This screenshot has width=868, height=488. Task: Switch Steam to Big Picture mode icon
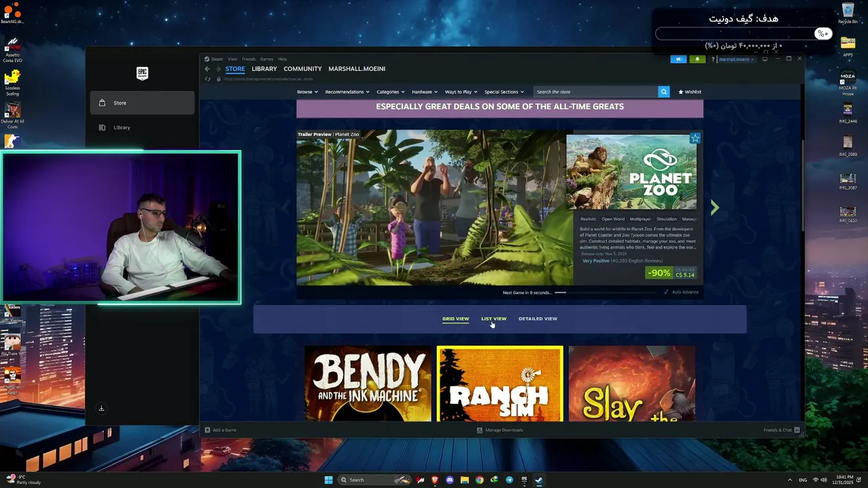[x=765, y=59]
